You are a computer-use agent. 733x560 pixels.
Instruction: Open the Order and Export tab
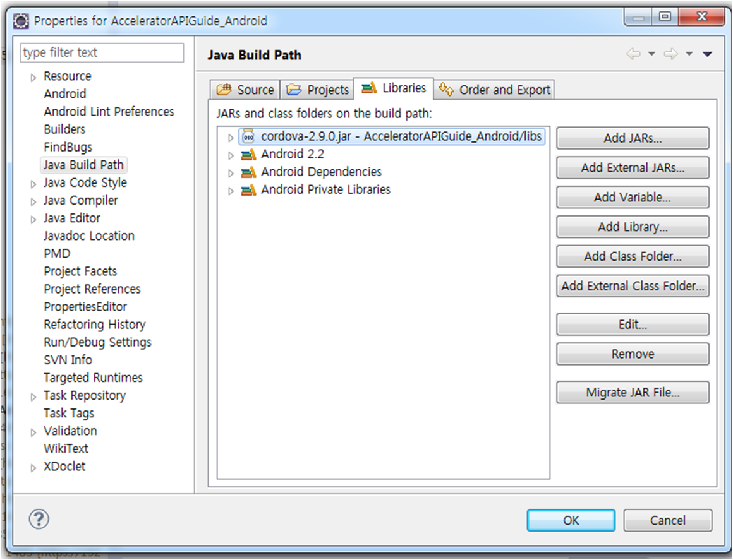(x=496, y=90)
